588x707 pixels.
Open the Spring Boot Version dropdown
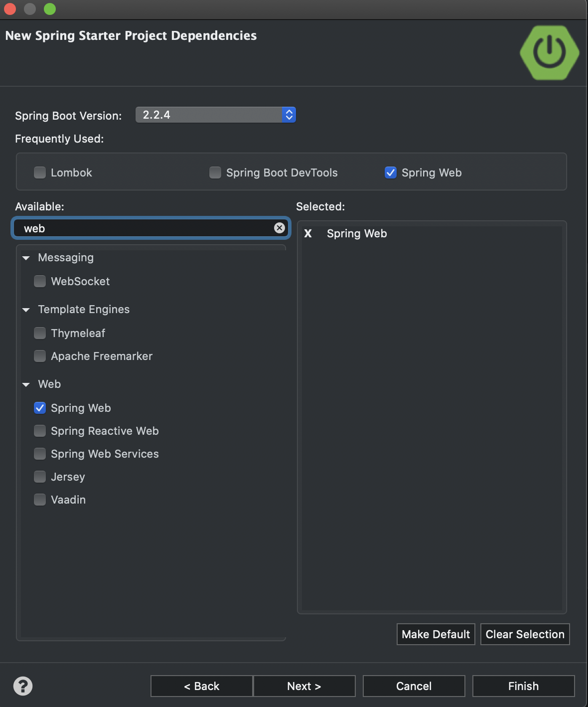coord(216,115)
